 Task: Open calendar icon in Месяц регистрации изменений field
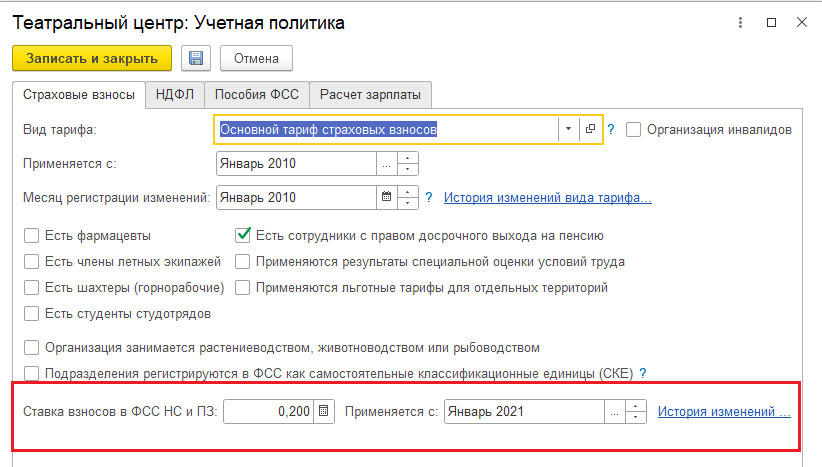click(x=386, y=197)
